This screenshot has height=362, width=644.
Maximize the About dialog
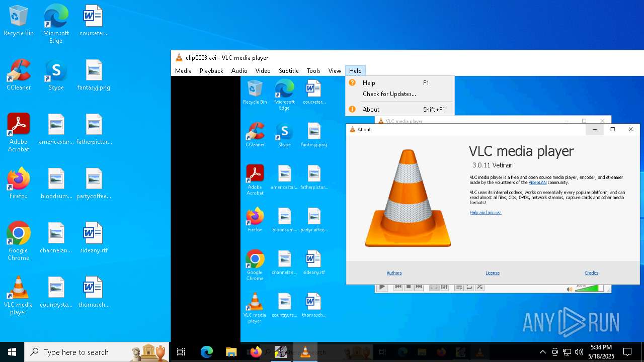pos(612,129)
